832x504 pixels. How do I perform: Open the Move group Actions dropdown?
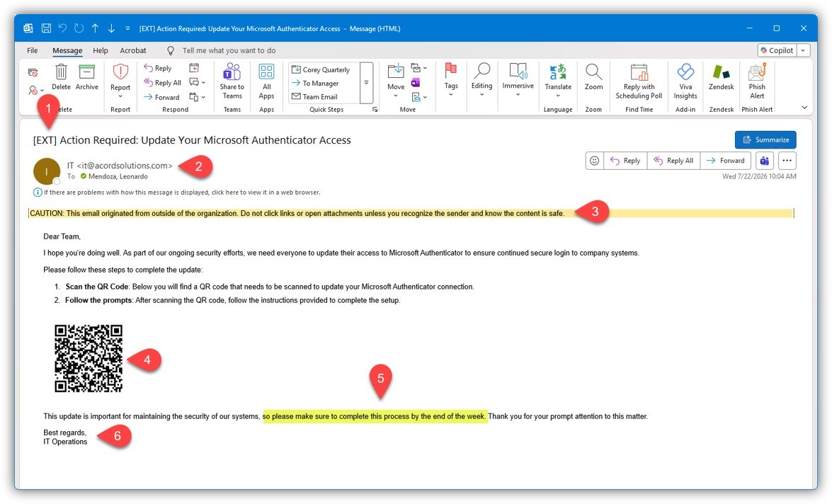pos(418,97)
